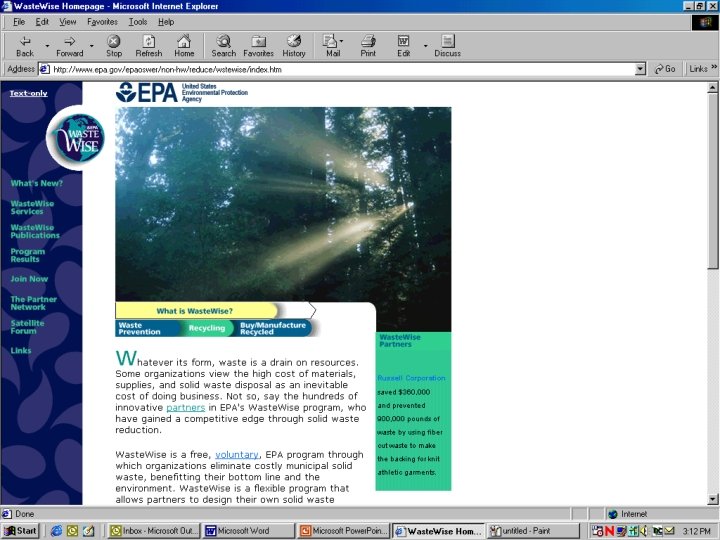720x540 pixels.
Task: Open What's New? in sidebar
Action: pyautogui.click(x=37, y=183)
